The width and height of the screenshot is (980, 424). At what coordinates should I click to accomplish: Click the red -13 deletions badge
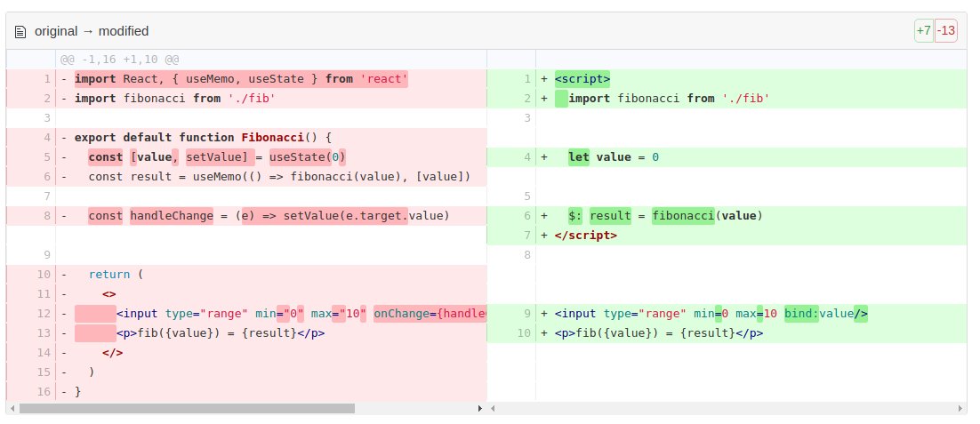[x=945, y=30]
